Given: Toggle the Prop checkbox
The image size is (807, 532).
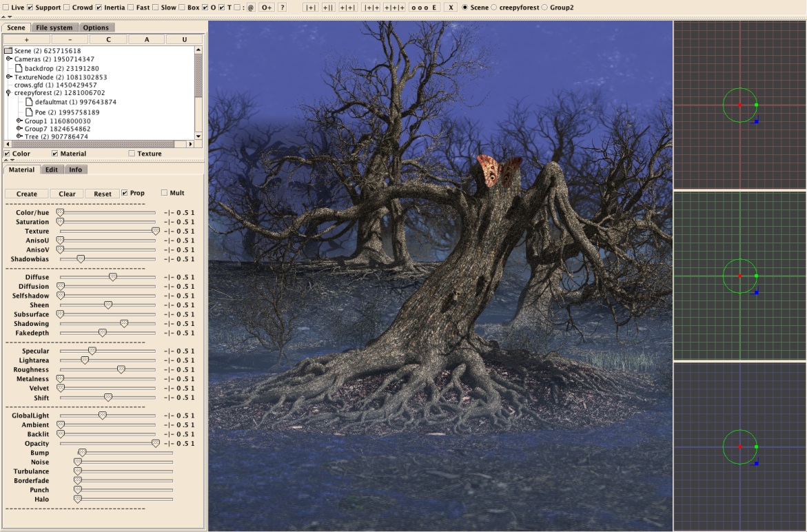Looking at the screenshot, I should pyautogui.click(x=125, y=193).
